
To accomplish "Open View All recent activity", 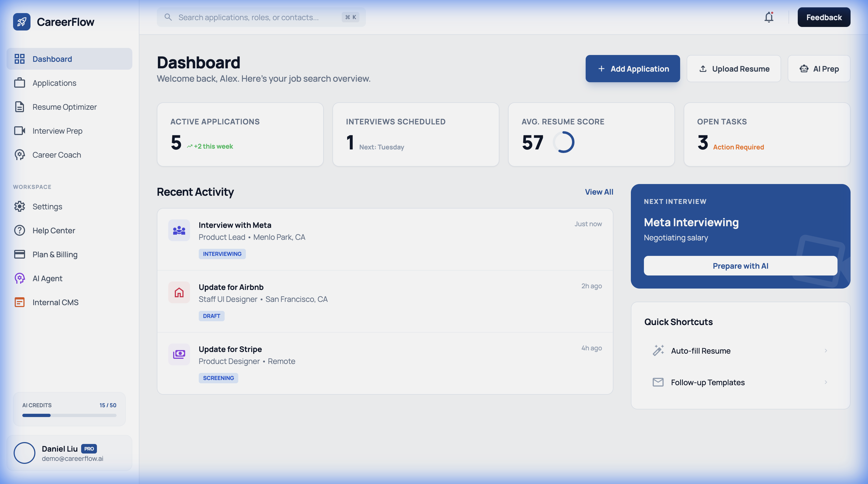I will coord(599,192).
